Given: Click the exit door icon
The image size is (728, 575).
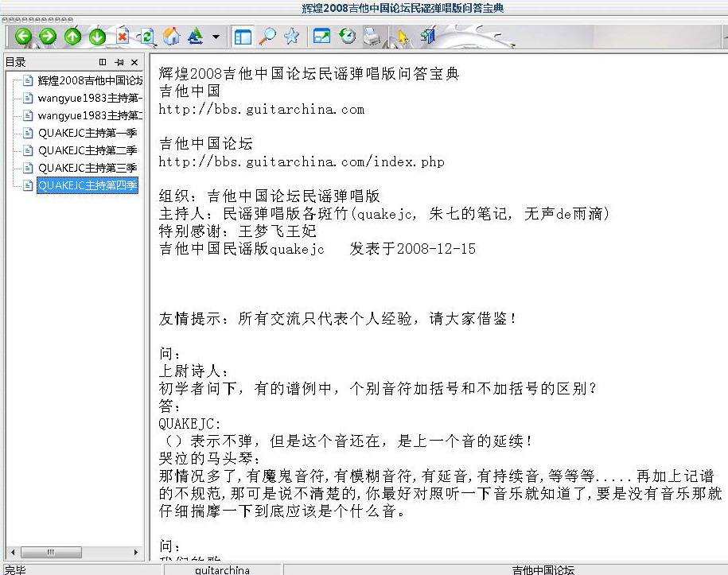Looking at the screenshot, I should [x=427, y=37].
